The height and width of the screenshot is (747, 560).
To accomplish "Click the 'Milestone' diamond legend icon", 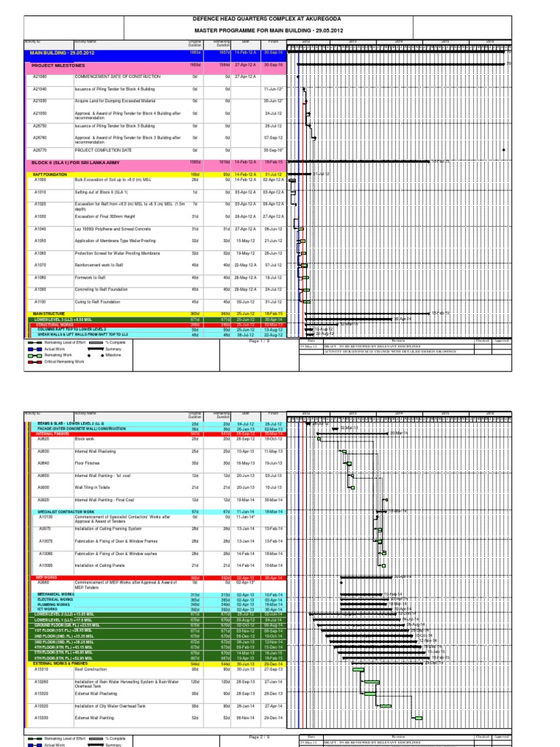I will coord(102,355).
